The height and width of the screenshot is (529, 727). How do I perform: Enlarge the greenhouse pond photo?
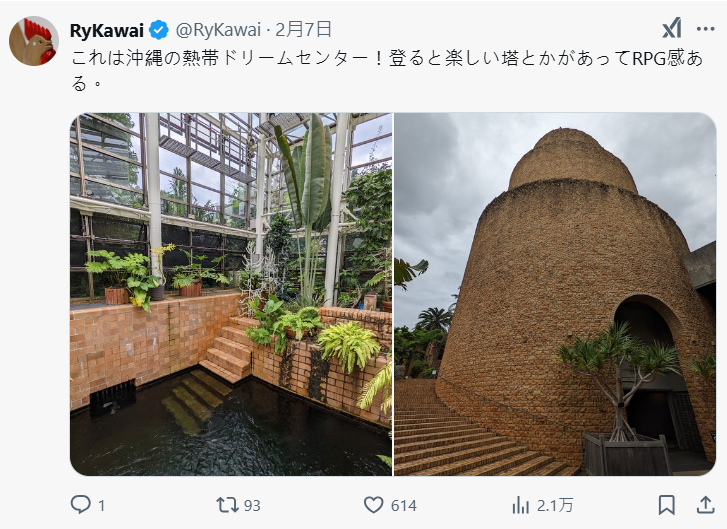pos(231,294)
